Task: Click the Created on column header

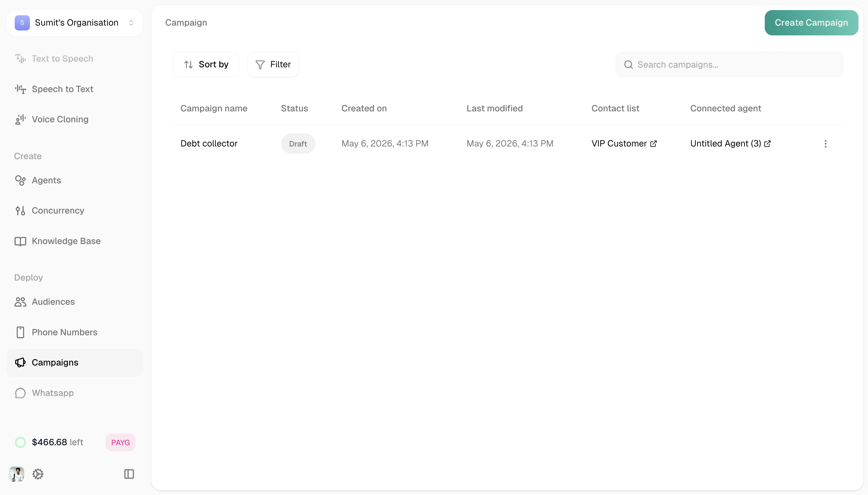Action: 364,108
